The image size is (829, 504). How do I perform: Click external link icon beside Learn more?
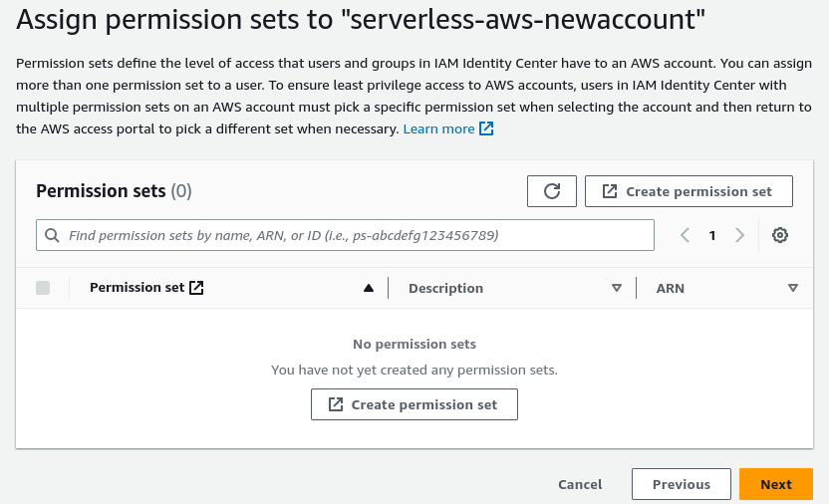click(x=487, y=128)
